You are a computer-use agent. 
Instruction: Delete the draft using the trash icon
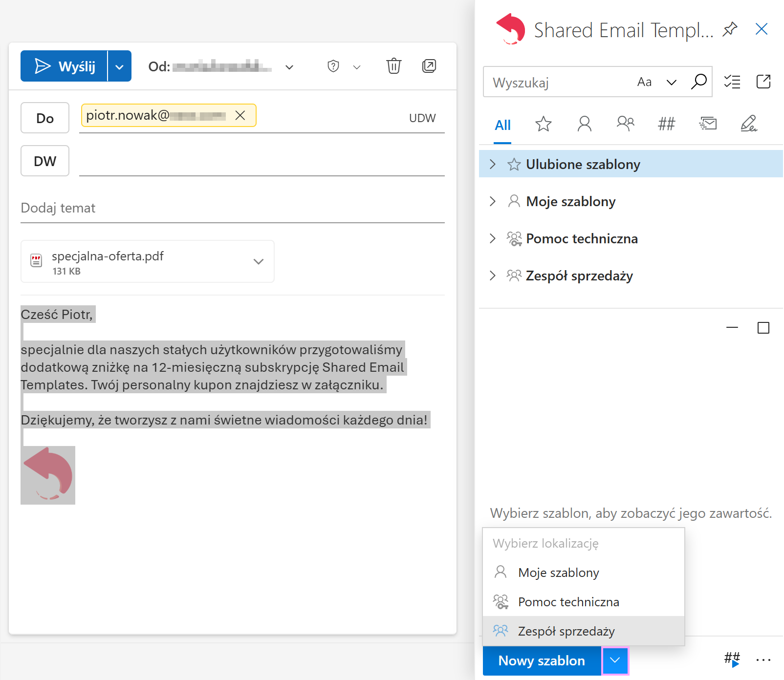point(393,66)
